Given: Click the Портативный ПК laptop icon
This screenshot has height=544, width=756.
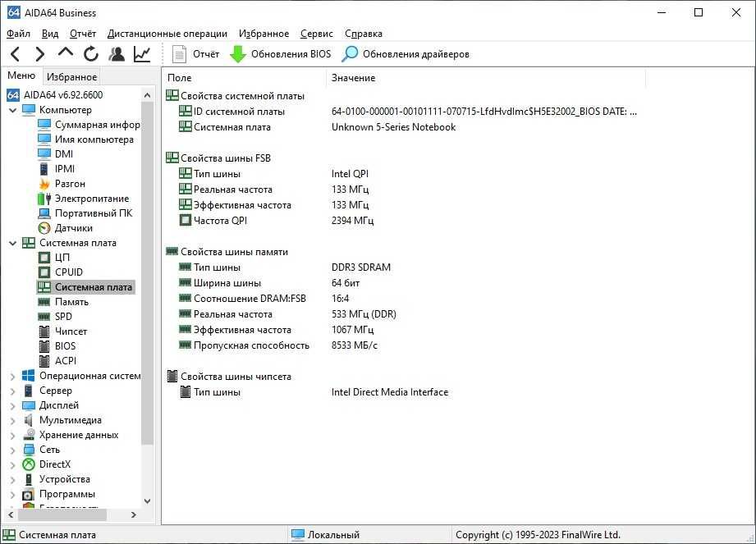Looking at the screenshot, I should [44, 213].
